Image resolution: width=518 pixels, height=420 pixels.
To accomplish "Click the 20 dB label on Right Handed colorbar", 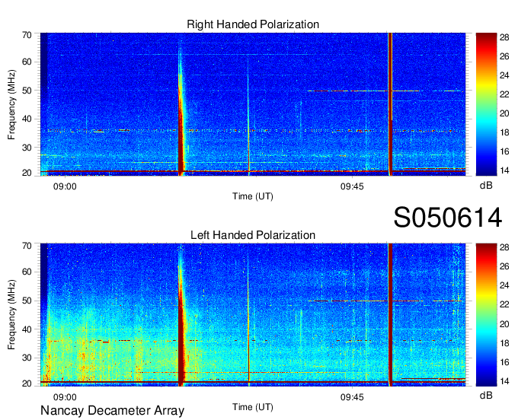I will (504, 113).
